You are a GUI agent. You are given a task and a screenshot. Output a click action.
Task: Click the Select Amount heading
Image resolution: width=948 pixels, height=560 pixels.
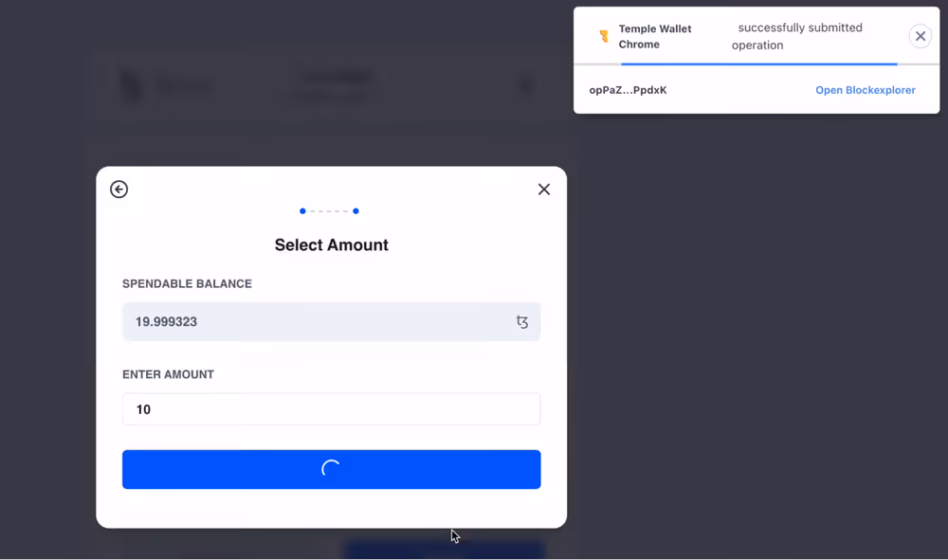[331, 245]
